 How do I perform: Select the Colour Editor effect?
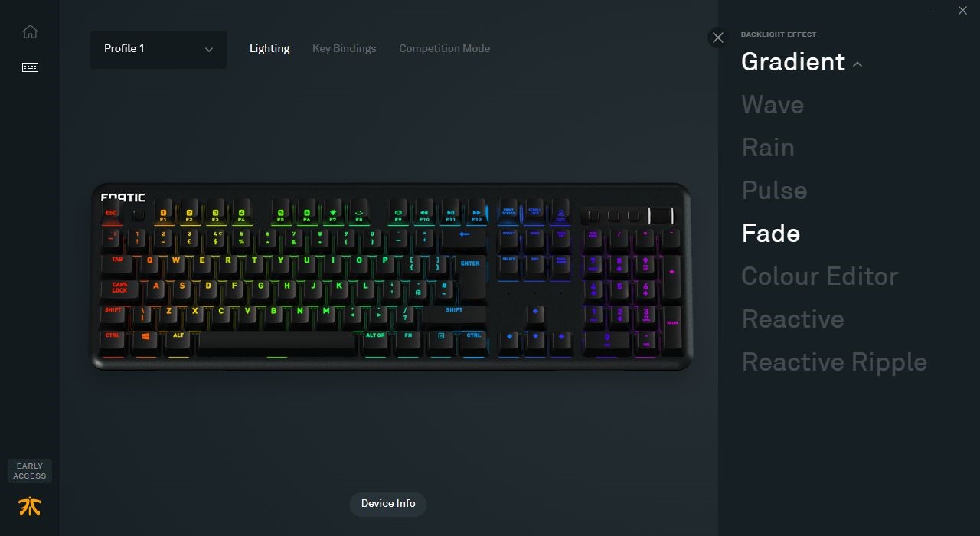click(x=820, y=276)
